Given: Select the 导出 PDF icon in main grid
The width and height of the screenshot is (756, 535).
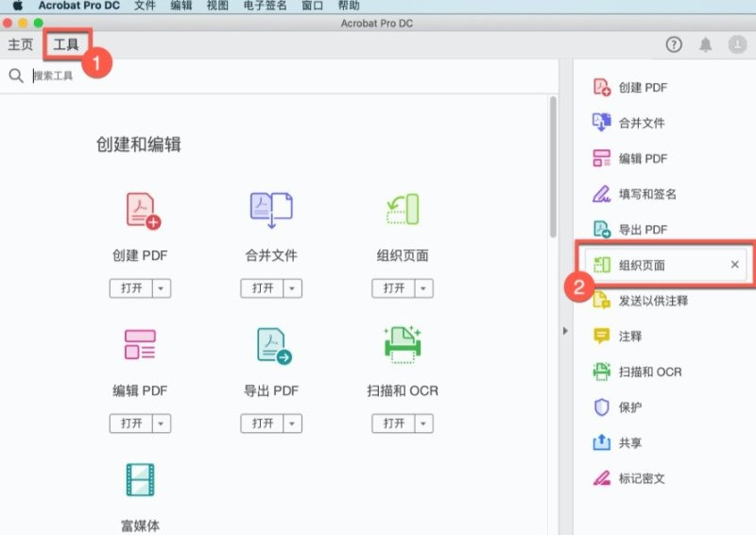Looking at the screenshot, I should click(274, 346).
